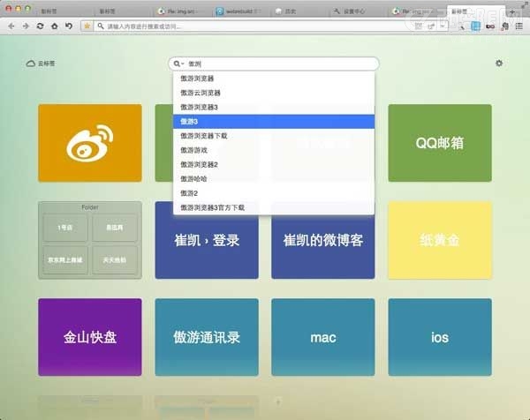The height and width of the screenshot is (420, 530).
Task: Expand the search engine selector magnifier
Action: (178, 64)
